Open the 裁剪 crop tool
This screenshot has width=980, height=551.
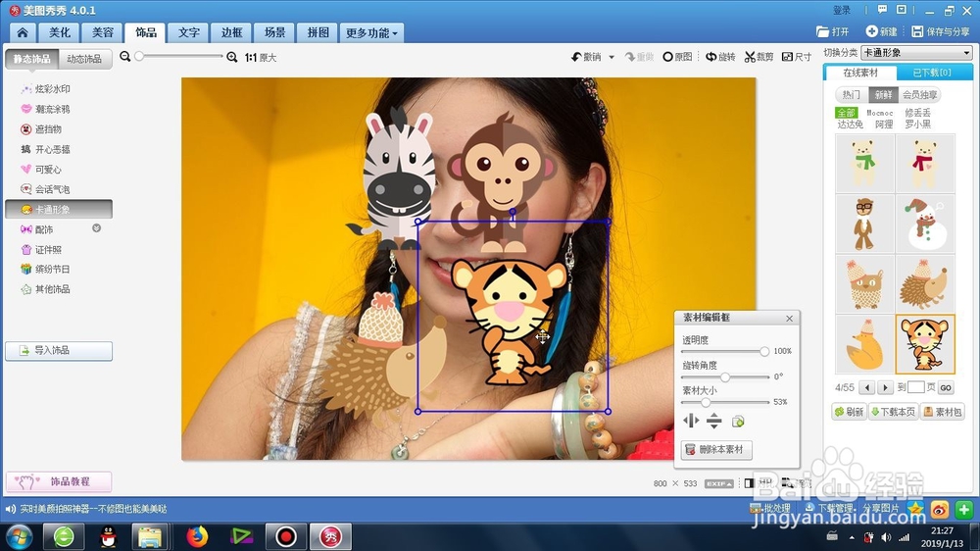pos(759,57)
